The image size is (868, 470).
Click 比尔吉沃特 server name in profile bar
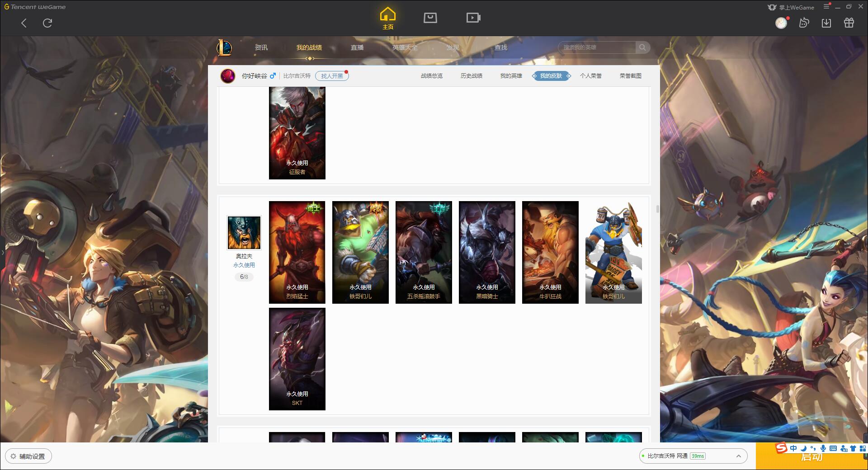tap(297, 76)
